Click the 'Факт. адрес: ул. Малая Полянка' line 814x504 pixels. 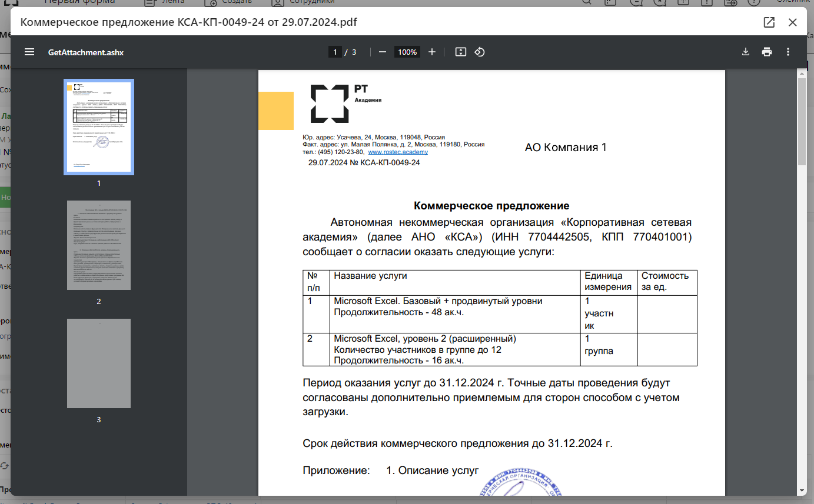tap(393, 144)
